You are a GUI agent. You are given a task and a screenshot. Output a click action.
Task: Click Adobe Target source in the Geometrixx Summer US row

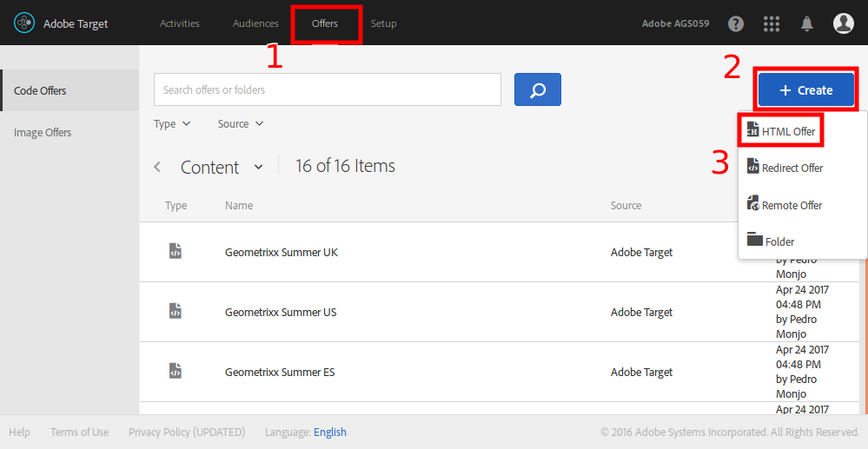(x=641, y=312)
